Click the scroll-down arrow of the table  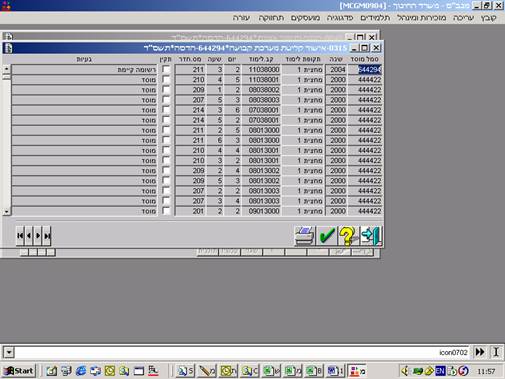[7, 211]
